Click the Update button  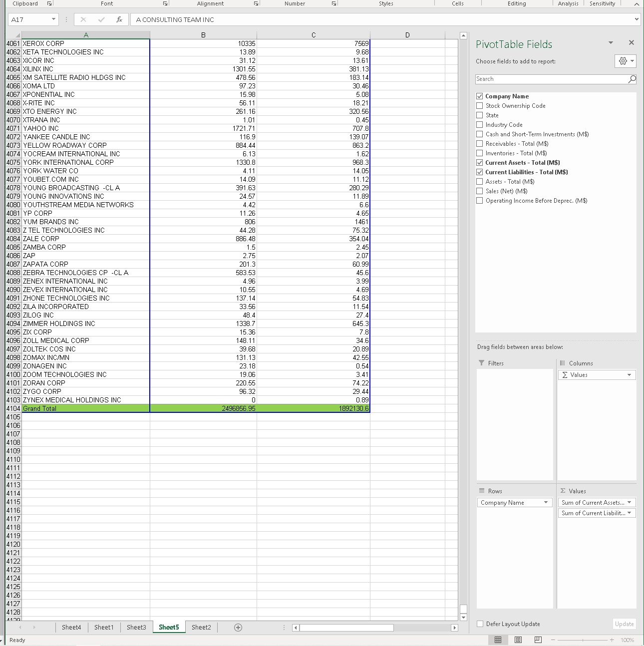pyautogui.click(x=624, y=624)
